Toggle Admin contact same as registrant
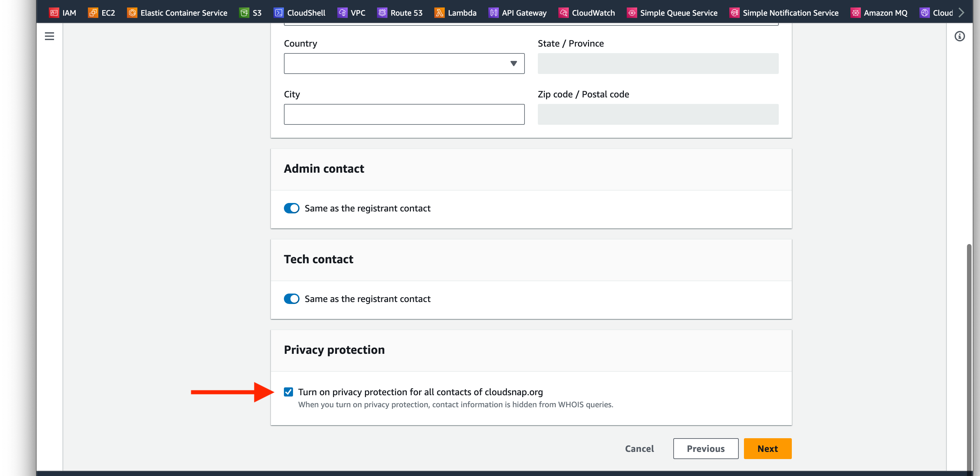Screen dimensions: 980x476 click(x=291, y=208)
